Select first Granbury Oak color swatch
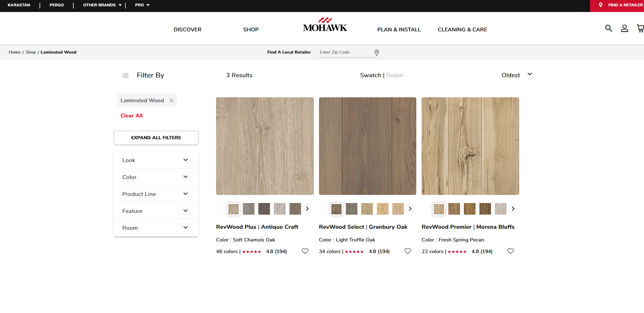This screenshot has height=313, width=644. tap(336, 209)
